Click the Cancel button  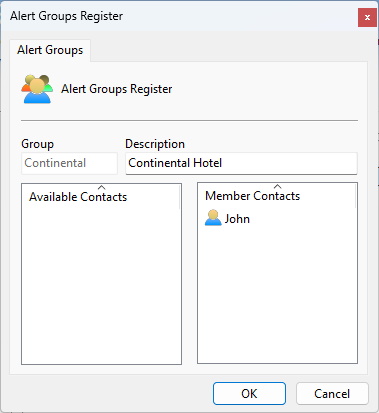click(332, 394)
